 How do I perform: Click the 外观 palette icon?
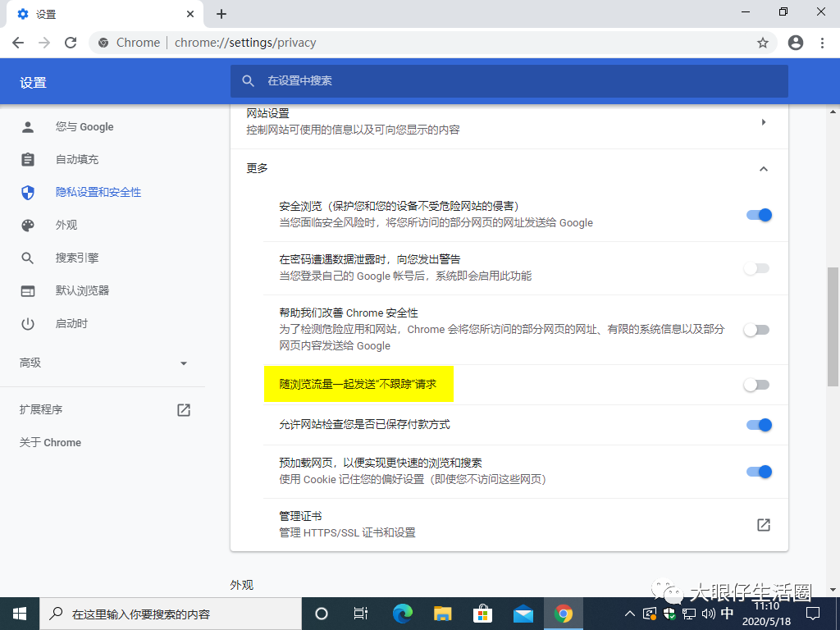(28, 225)
